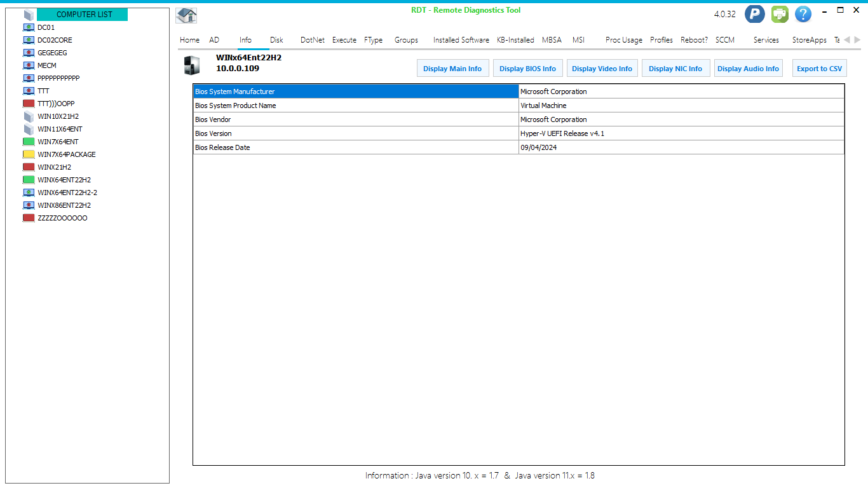Select the 09/04/2024 date value
This screenshot has width=868, height=488.
[x=681, y=147]
